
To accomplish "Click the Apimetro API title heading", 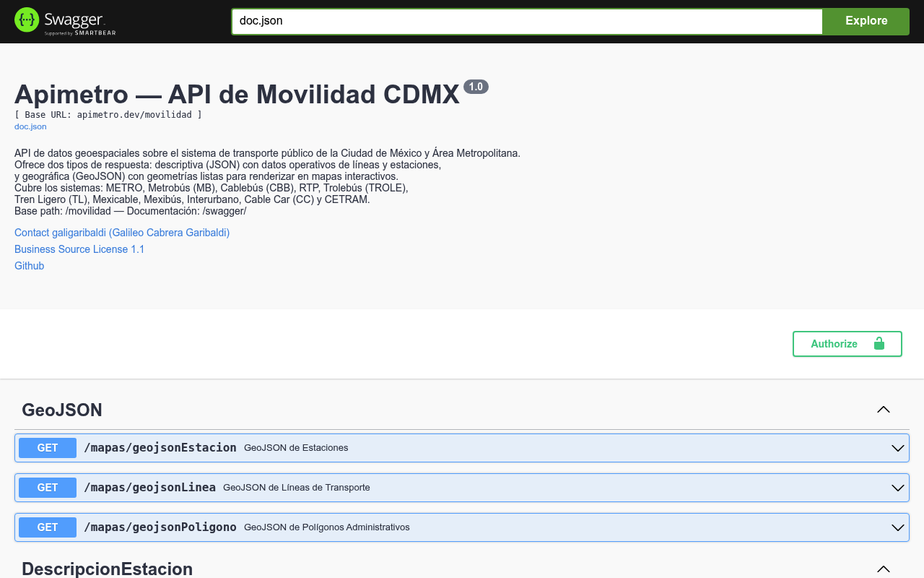I will (x=237, y=94).
